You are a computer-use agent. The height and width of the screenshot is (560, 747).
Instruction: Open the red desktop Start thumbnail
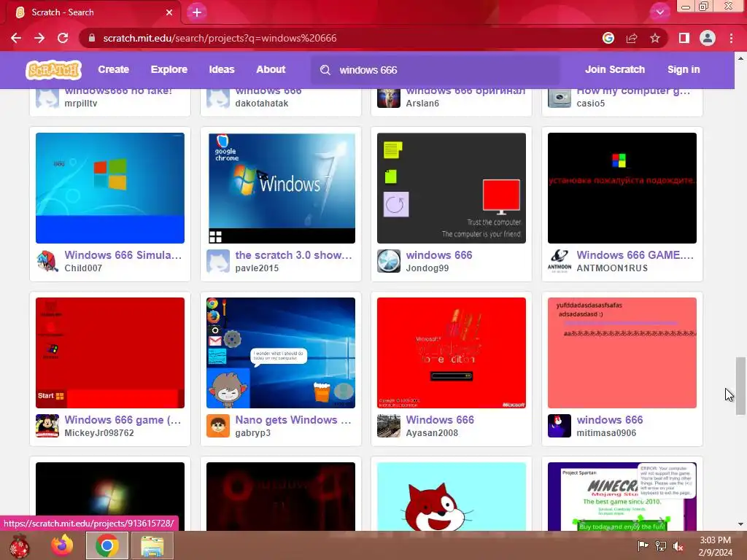click(x=110, y=353)
